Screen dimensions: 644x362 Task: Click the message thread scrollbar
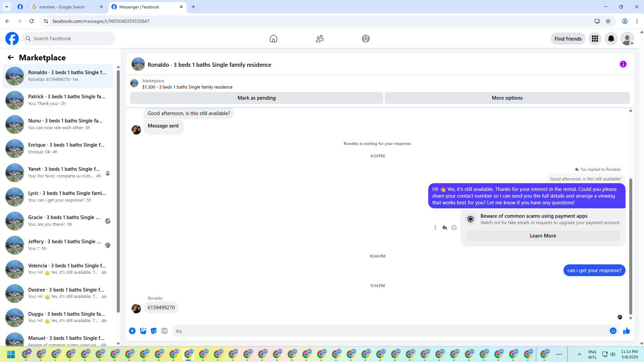point(631,247)
